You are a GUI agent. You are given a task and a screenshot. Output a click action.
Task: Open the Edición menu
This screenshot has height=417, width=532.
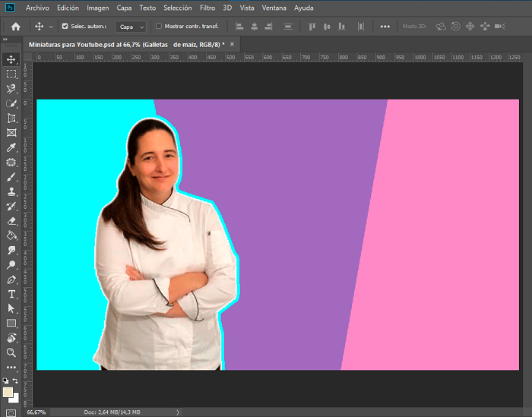tap(68, 8)
